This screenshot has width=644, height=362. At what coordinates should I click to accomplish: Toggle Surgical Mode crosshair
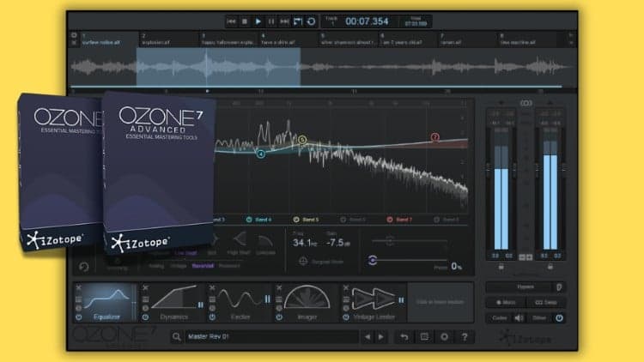303,261
